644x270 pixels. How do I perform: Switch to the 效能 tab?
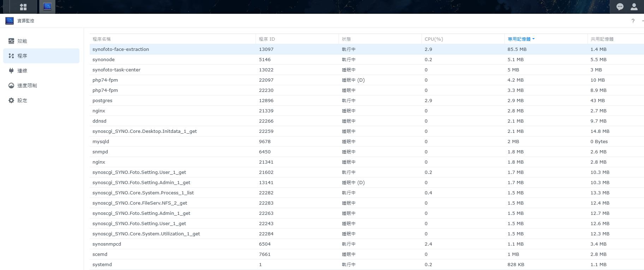pyautogui.click(x=41, y=41)
